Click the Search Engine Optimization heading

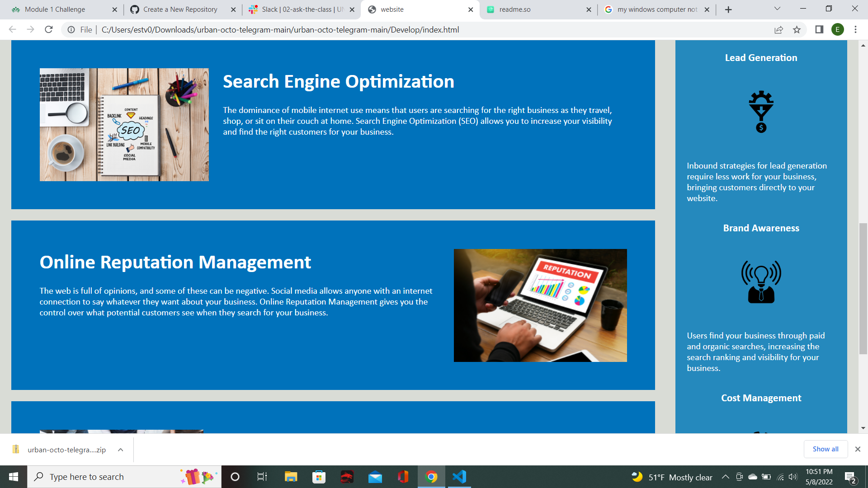click(x=339, y=81)
